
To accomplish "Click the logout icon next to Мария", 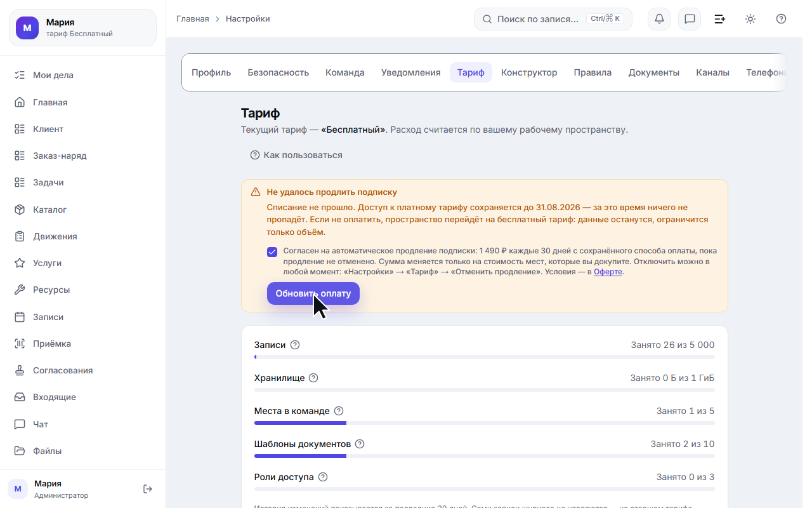I will [148, 489].
